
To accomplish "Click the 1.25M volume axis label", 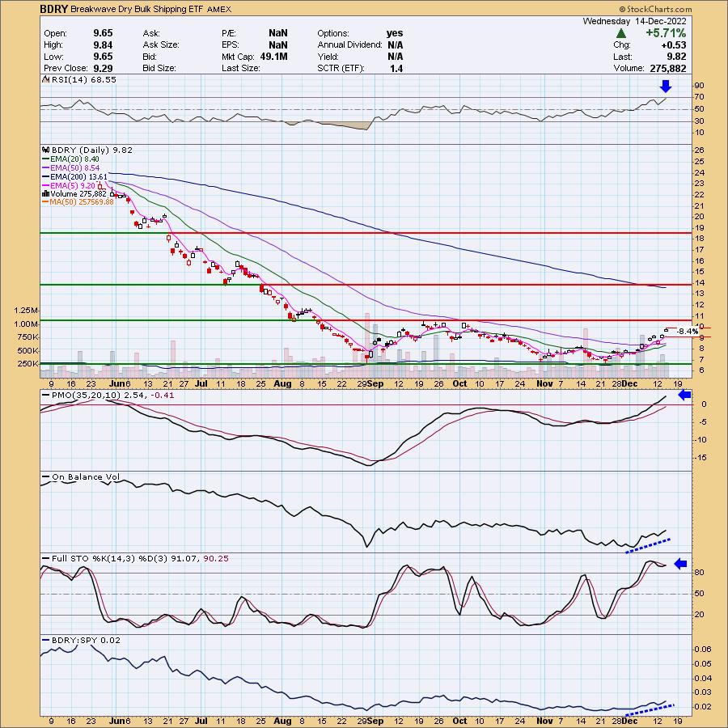I will tap(27, 310).
